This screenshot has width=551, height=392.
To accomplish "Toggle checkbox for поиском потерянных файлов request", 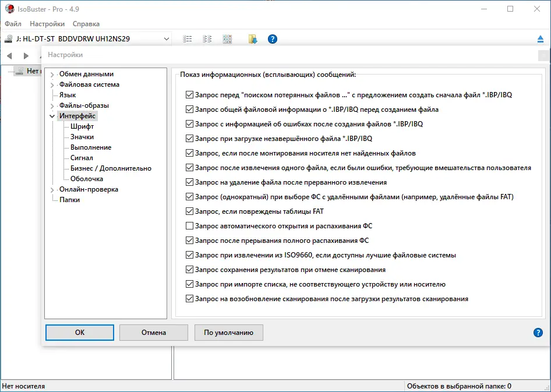I will pos(189,95).
